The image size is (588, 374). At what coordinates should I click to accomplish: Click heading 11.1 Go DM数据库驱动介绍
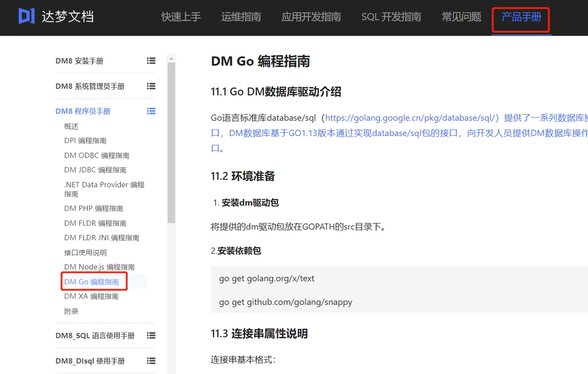coord(276,92)
